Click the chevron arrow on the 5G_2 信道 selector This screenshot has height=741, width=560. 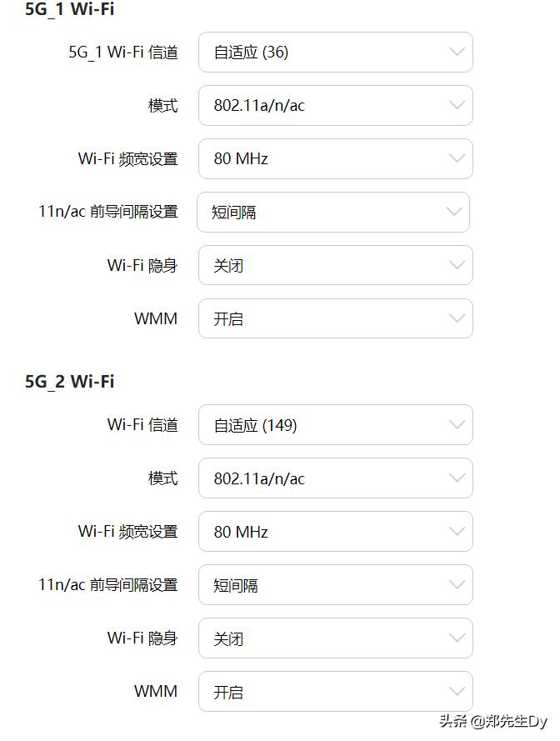click(456, 425)
